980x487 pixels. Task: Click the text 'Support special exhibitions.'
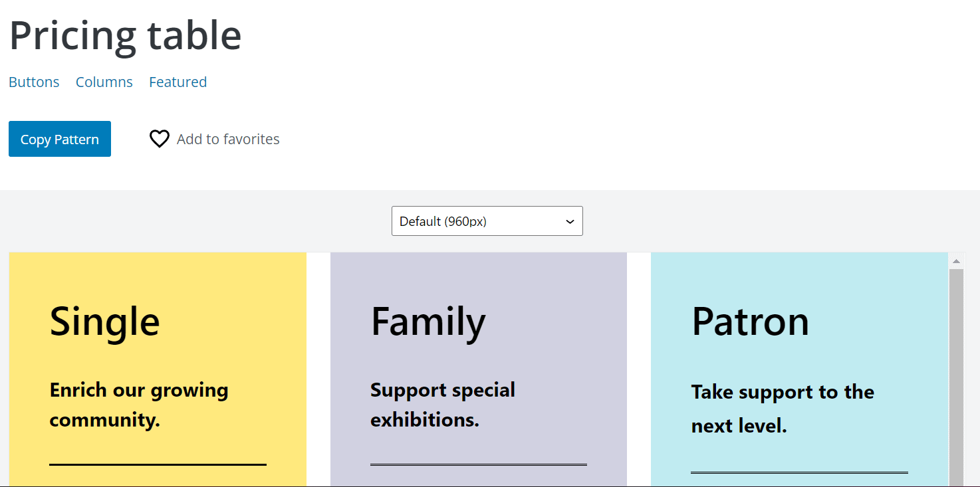click(443, 404)
